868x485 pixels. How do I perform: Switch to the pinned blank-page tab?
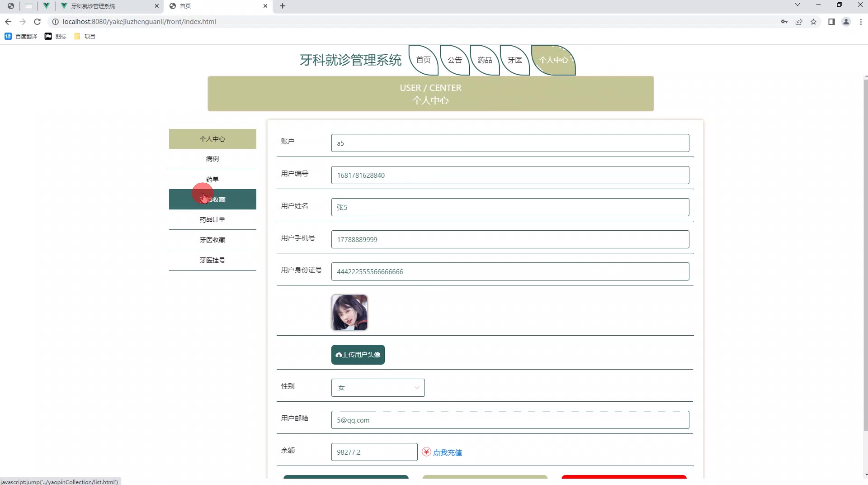(x=28, y=6)
